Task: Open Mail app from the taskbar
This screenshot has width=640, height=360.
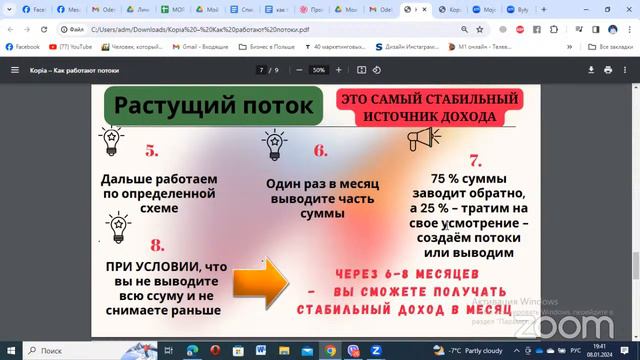Action: (307, 351)
